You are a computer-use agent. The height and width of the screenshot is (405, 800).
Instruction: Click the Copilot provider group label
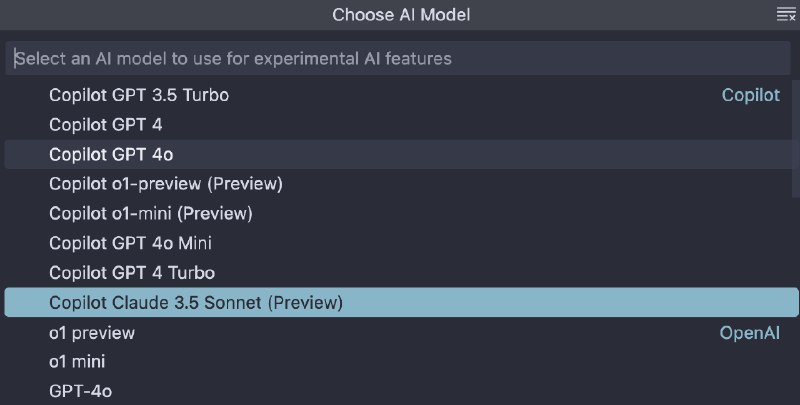[x=750, y=96]
